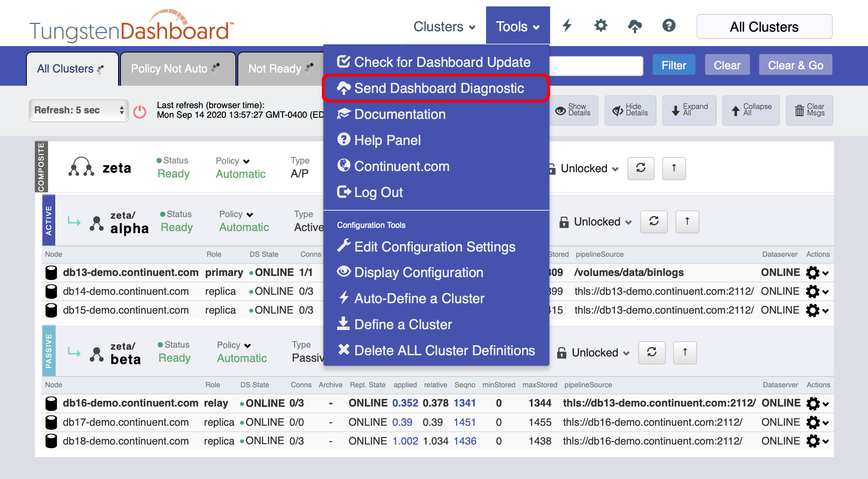The width and height of the screenshot is (868, 479).
Task: Click the Filter button
Action: point(674,65)
